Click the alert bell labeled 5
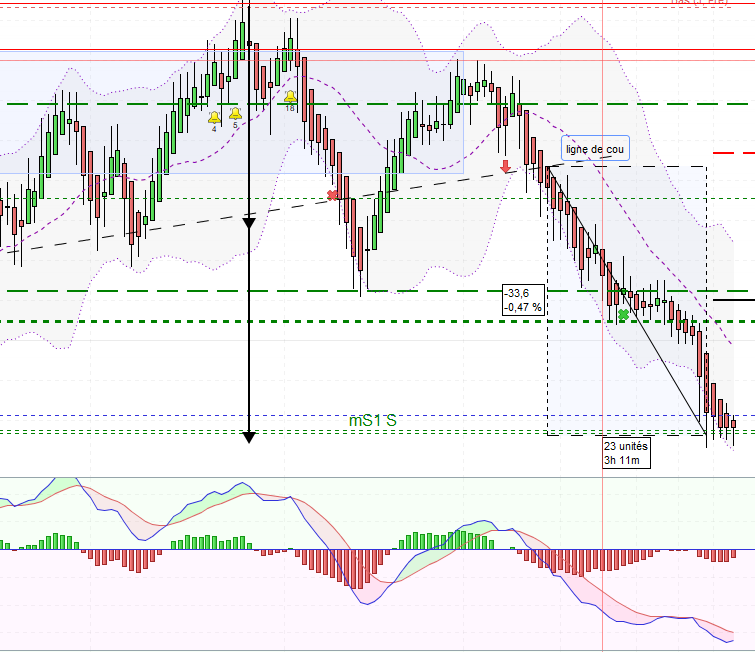 [235, 114]
